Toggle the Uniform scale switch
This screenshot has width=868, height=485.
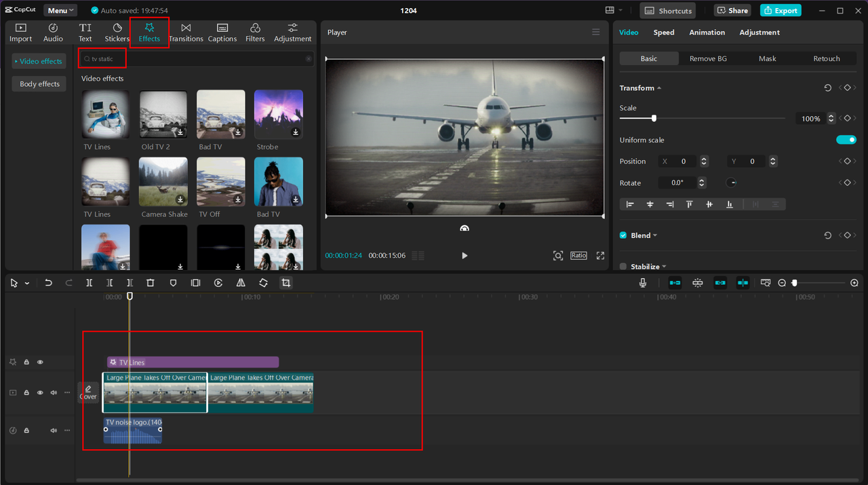point(846,140)
